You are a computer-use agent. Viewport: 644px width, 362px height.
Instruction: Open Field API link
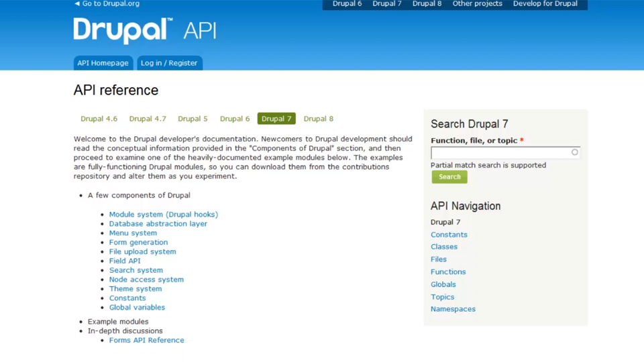click(125, 261)
